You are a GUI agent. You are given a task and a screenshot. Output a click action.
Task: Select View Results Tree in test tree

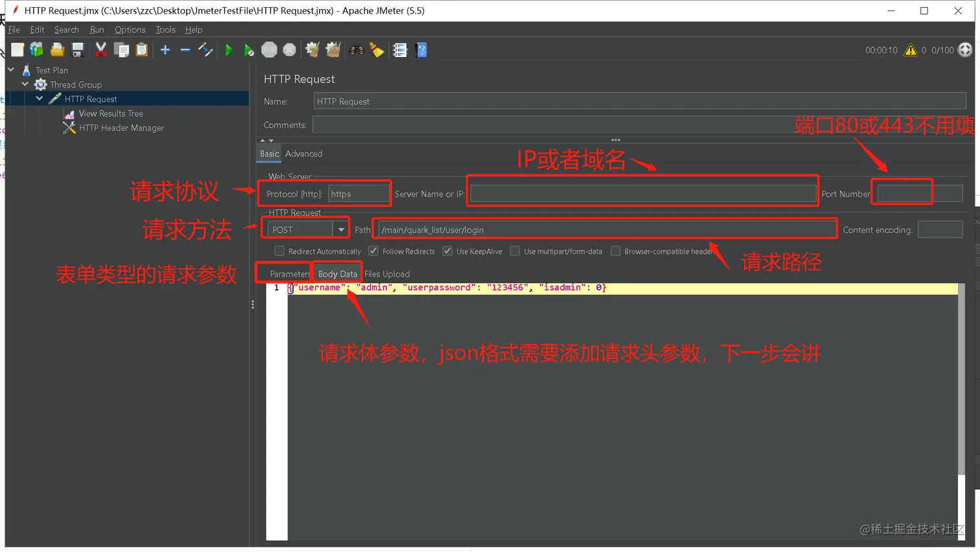tap(111, 114)
